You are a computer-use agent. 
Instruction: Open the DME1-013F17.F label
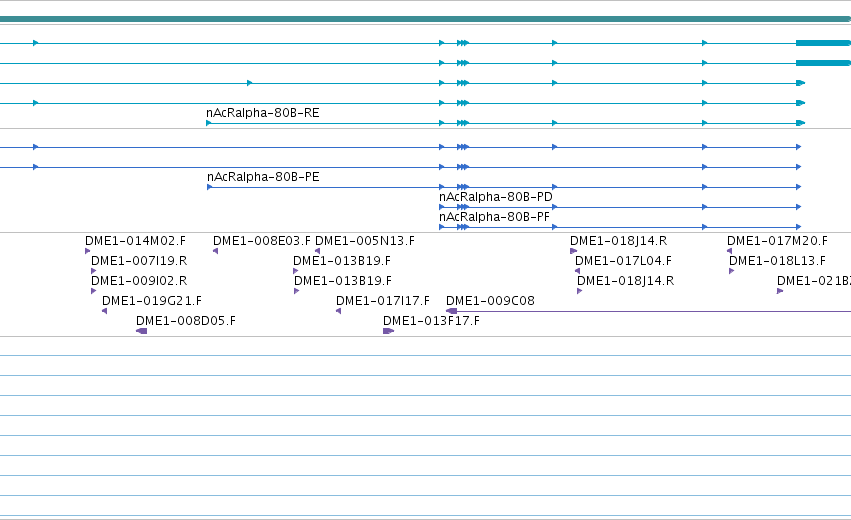tap(431, 321)
